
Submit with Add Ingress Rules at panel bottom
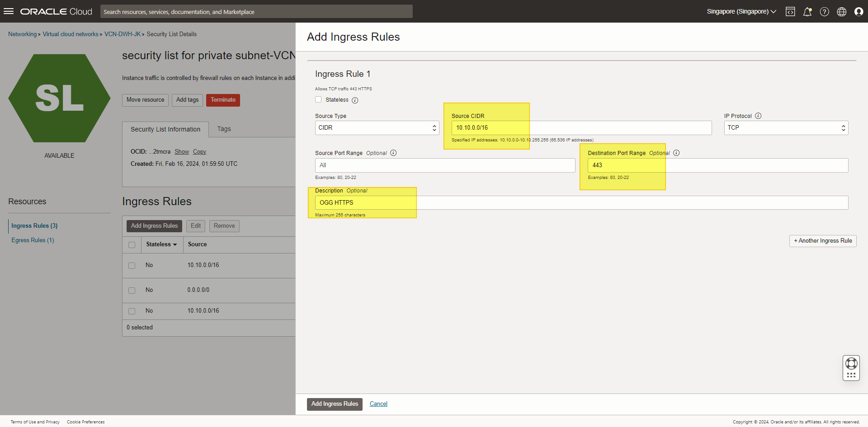coord(335,404)
